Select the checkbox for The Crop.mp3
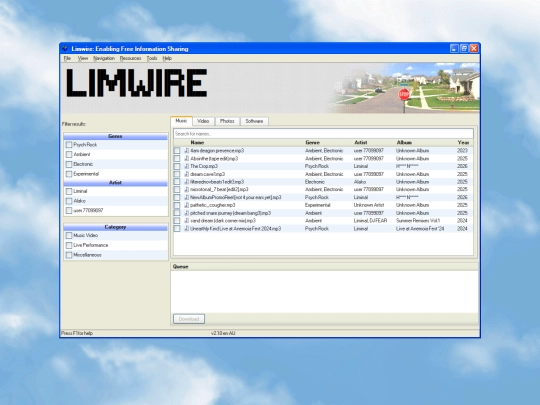 tap(177, 166)
